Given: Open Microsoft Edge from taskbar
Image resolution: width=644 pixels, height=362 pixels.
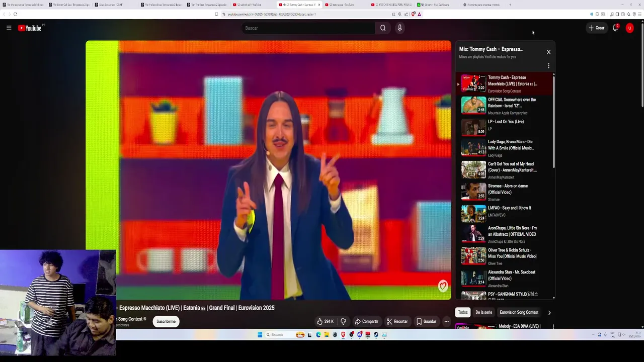Looking at the screenshot, I should point(318,335).
